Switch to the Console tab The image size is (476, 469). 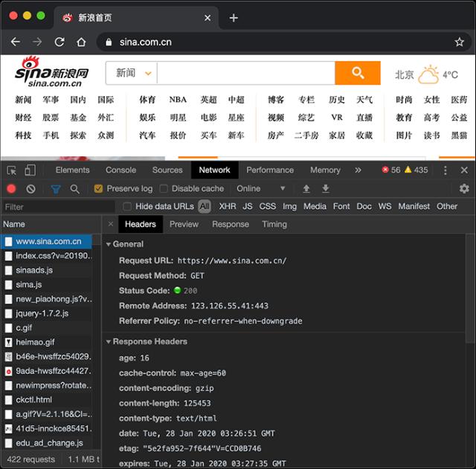coord(120,170)
